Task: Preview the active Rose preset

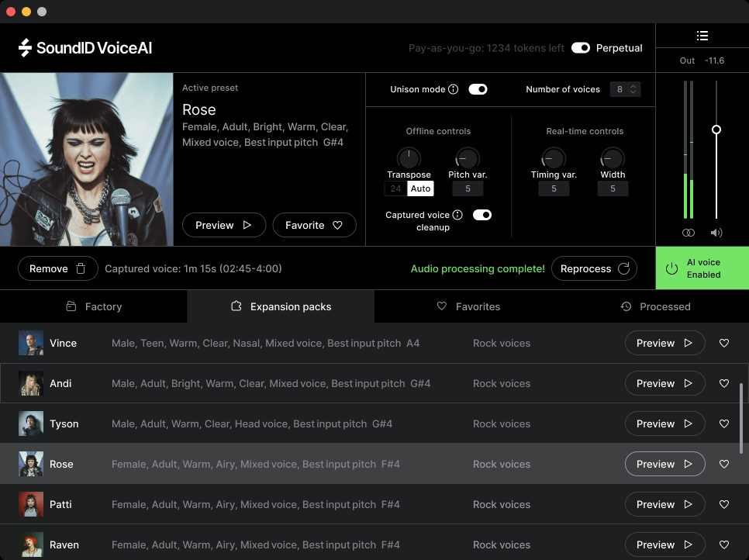Action: coord(223,225)
